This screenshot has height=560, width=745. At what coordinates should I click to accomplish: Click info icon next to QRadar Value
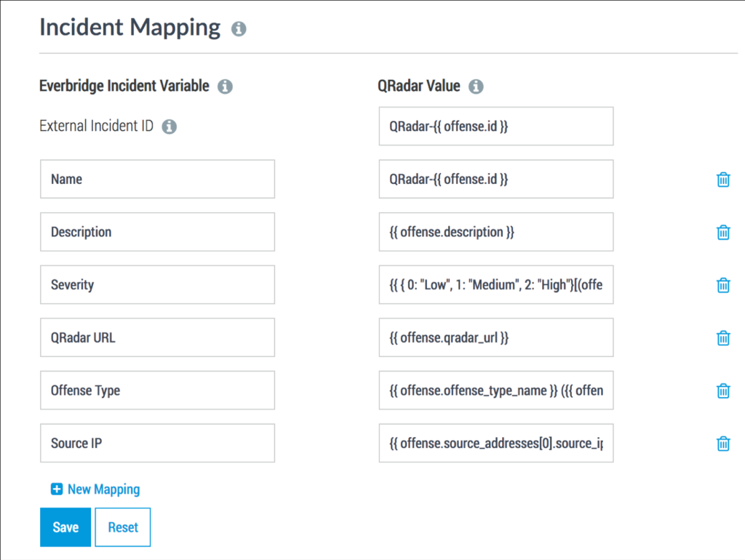(x=476, y=87)
